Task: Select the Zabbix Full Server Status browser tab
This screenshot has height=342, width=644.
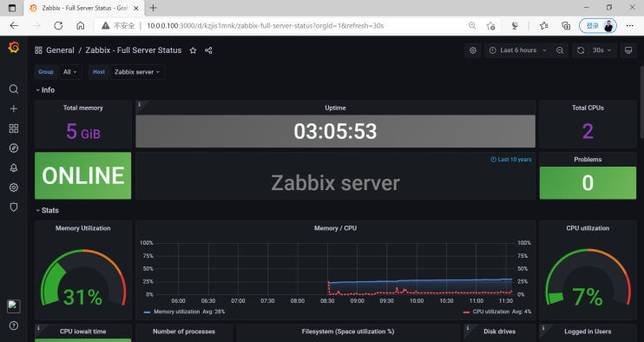Action: click(85, 8)
